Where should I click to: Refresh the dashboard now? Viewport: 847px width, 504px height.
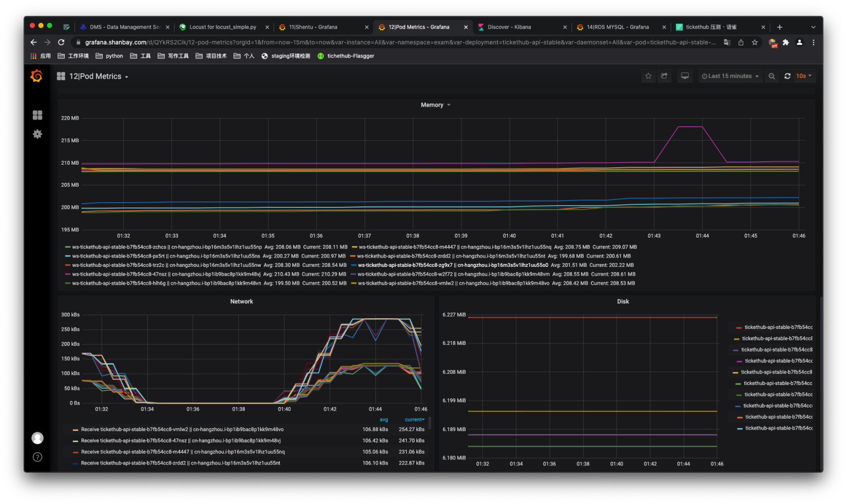tap(787, 76)
